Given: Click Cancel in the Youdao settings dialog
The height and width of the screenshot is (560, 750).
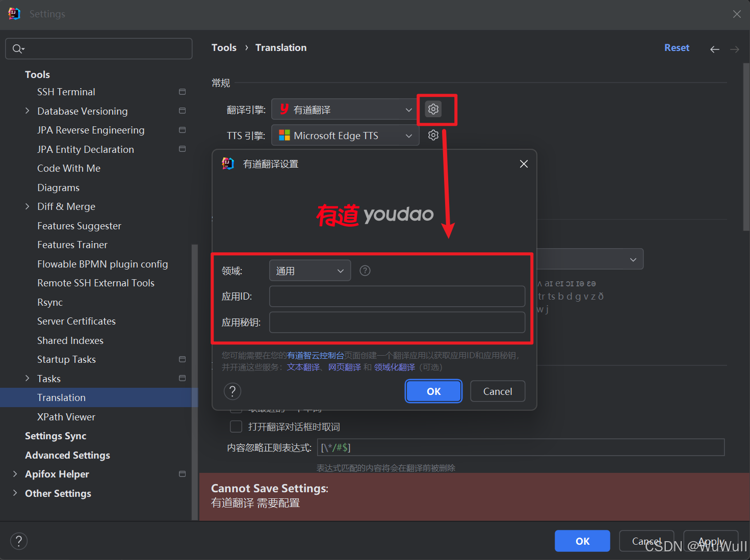Looking at the screenshot, I should (x=498, y=391).
